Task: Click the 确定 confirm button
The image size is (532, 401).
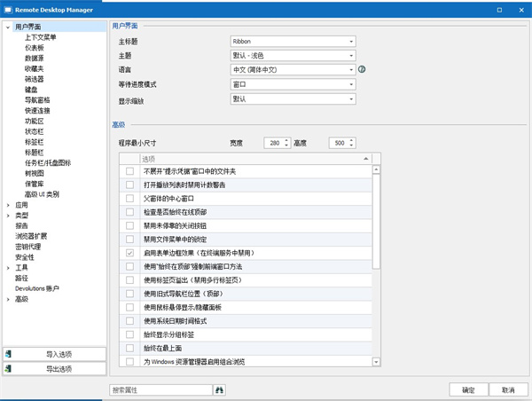Action: (468, 389)
